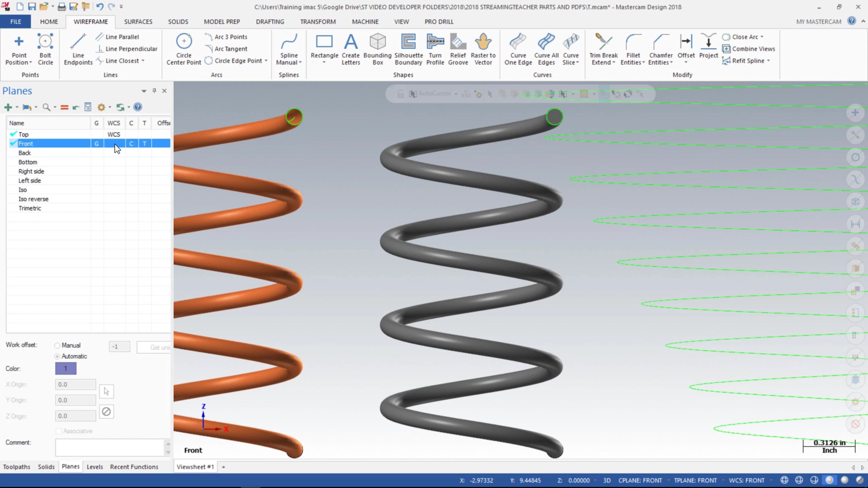Select Automatic work offset radio button
Image resolution: width=868 pixels, height=488 pixels.
tap(57, 357)
